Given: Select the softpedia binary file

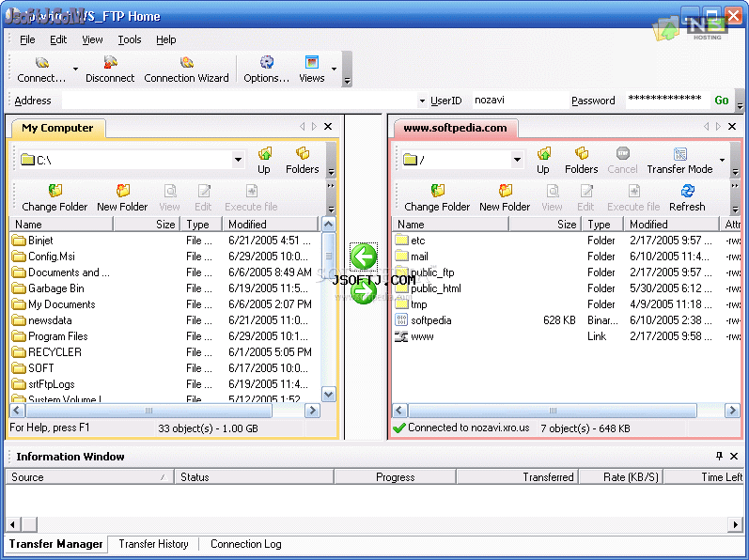Looking at the screenshot, I should [x=430, y=320].
